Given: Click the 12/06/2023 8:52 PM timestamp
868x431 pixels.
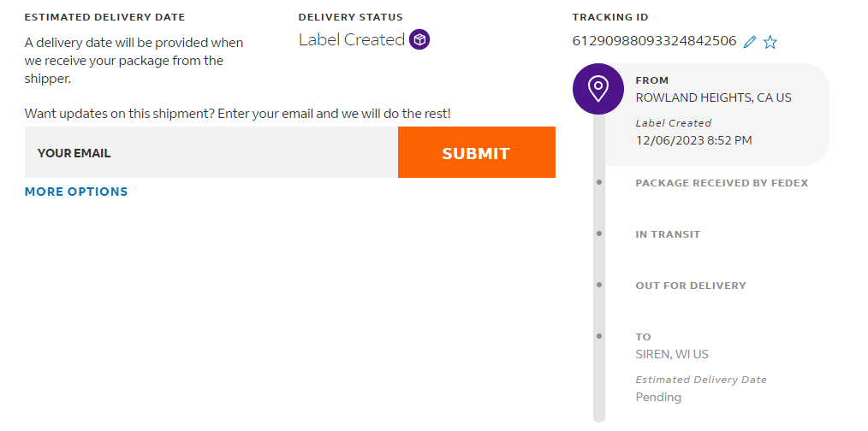Looking at the screenshot, I should [693, 140].
